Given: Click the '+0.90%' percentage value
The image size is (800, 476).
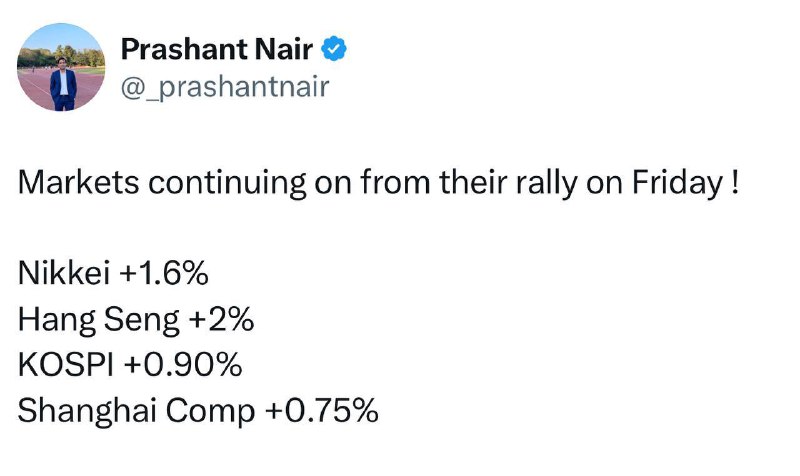Looking at the screenshot, I should coord(183,365).
